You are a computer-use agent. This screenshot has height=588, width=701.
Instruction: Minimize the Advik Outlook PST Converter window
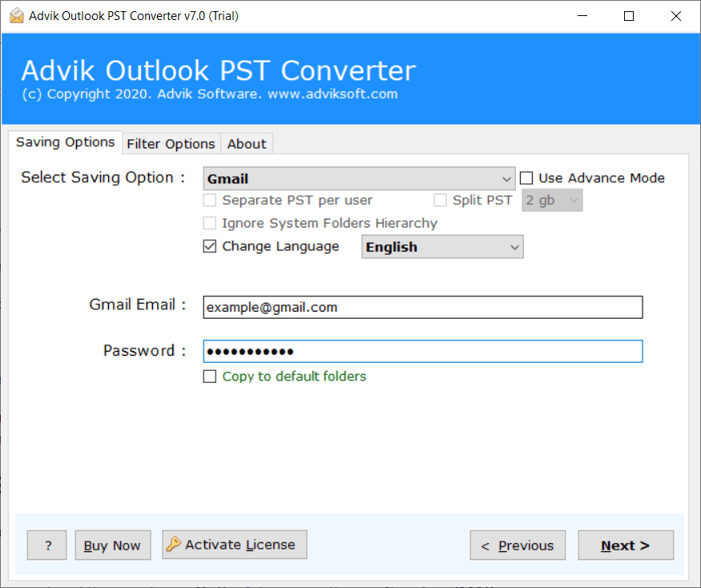(x=582, y=16)
